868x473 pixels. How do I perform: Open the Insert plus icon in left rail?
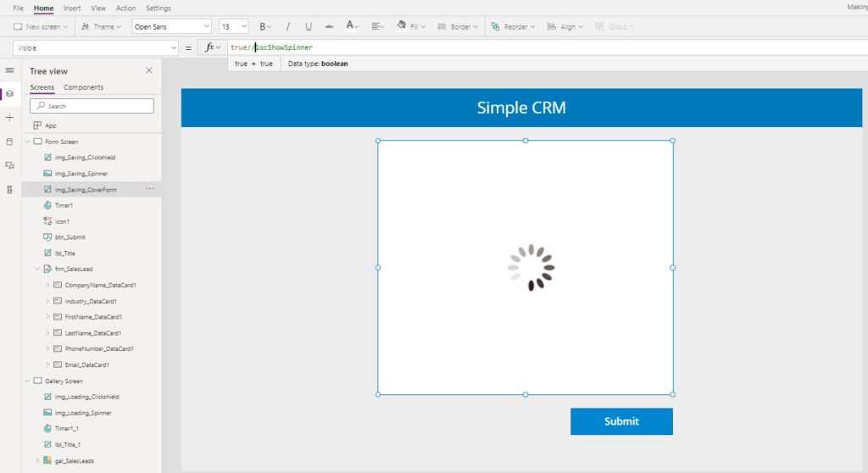pyautogui.click(x=9, y=118)
